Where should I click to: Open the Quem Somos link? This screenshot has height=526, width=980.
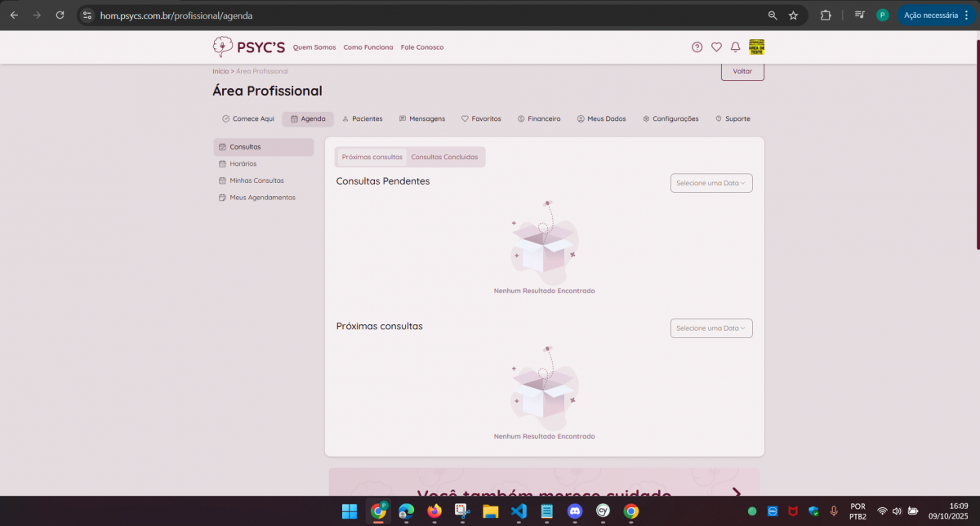pos(314,47)
